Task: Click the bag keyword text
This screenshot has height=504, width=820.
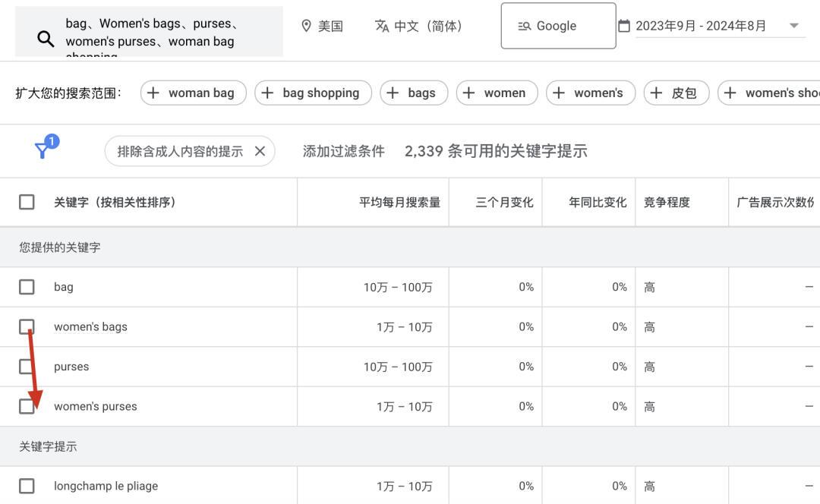Action: (63, 287)
